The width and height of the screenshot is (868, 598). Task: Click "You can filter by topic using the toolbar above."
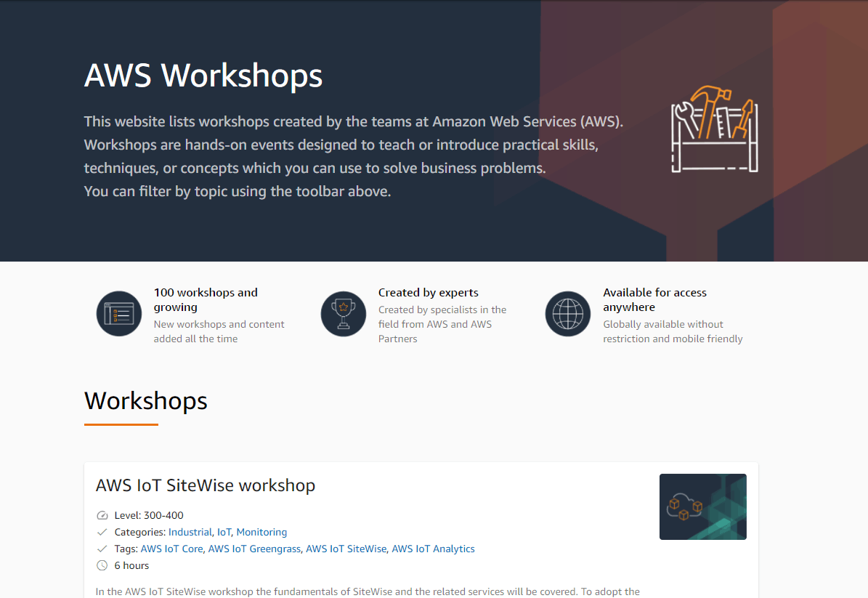(x=238, y=192)
